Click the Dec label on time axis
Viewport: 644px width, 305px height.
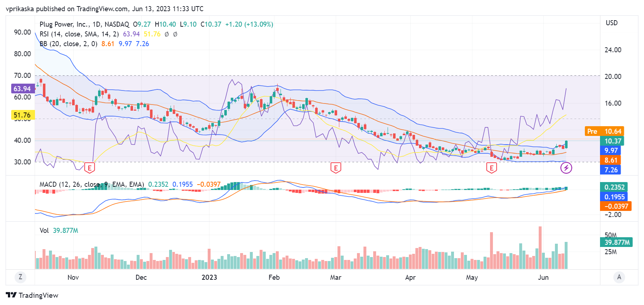click(x=141, y=277)
